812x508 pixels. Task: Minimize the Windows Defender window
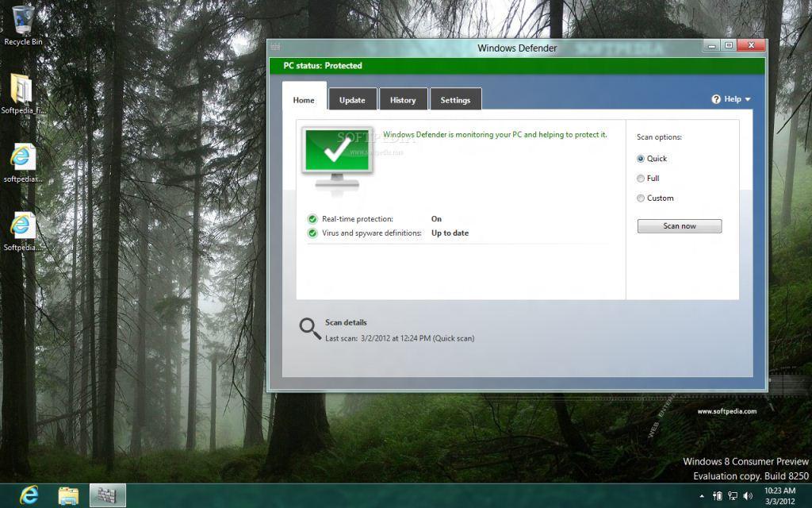click(711, 45)
